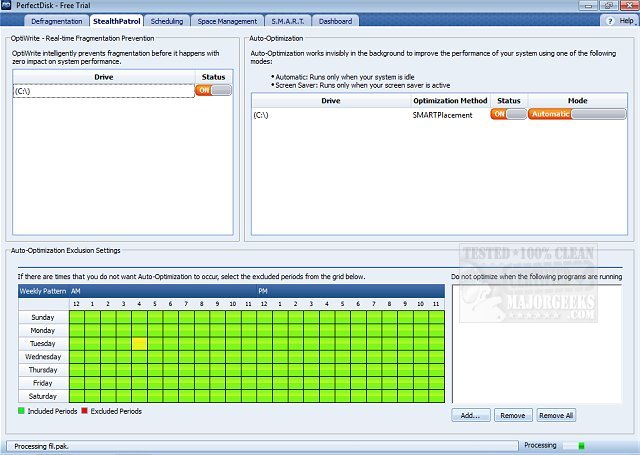Click the 'Processing fil.pak.' status text
Screen dimensions: 640x455
pyautogui.click(x=41, y=446)
